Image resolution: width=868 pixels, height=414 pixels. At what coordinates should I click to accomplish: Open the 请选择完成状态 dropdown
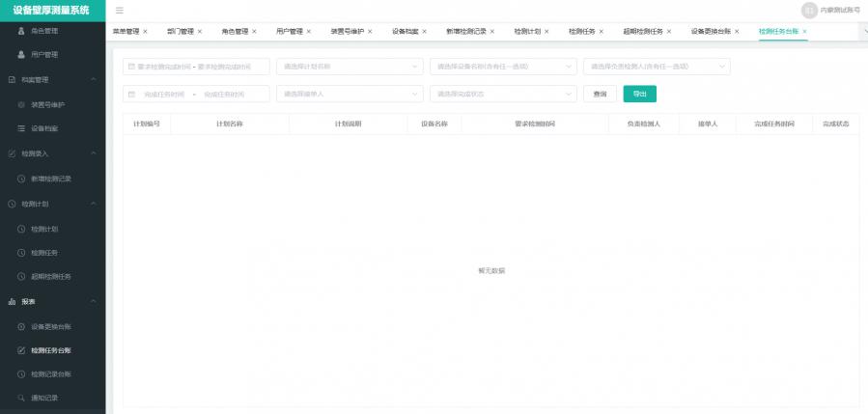[x=502, y=94]
